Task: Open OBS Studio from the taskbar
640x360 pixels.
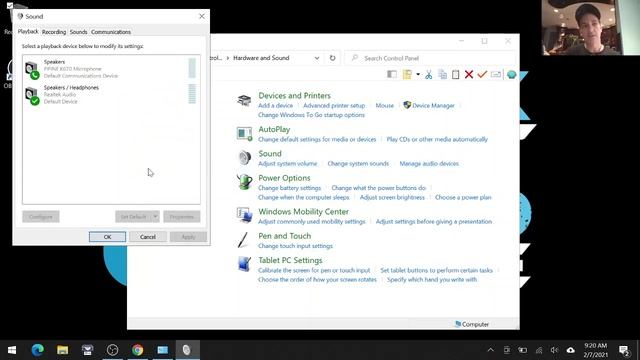Action: tap(112, 350)
